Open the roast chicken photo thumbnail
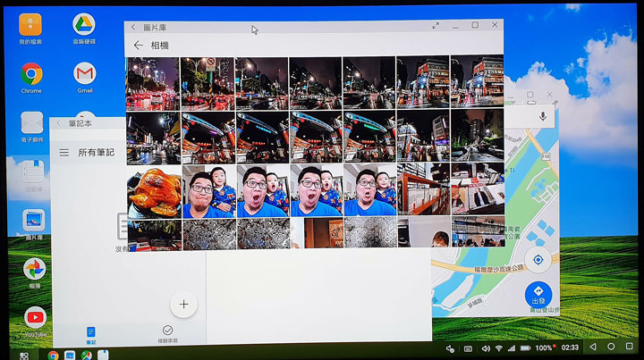Image resolution: width=644 pixels, height=360 pixels. click(153, 191)
